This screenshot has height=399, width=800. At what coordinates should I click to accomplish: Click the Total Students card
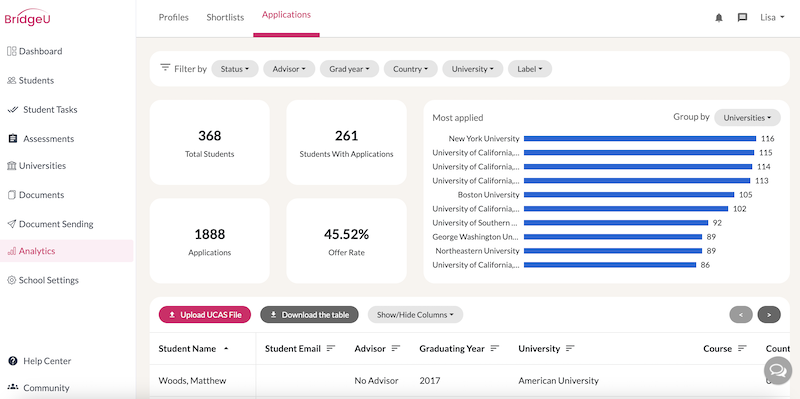210,142
